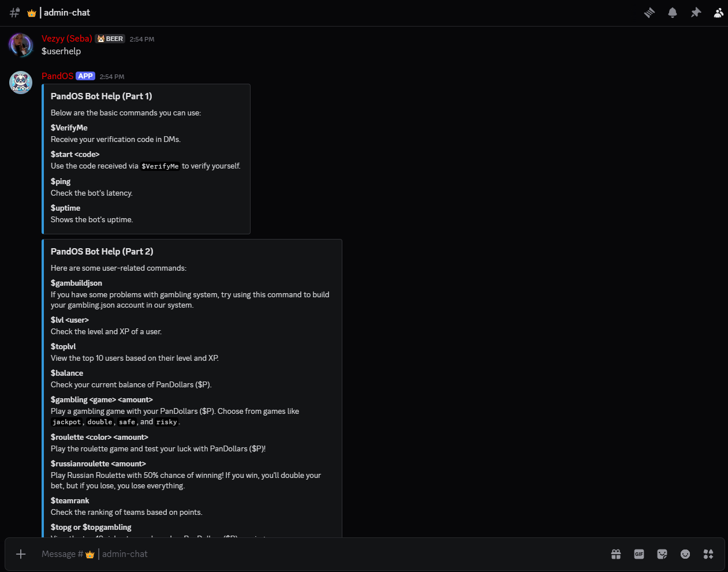Viewport: 728px width, 572px height.
Task: Click the message input field
Action: 231,554
